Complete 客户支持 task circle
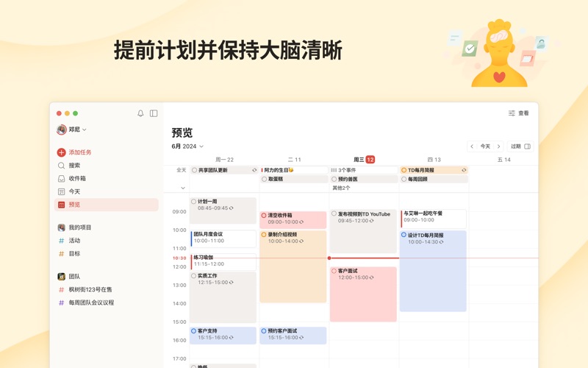This screenshot has width=588, height=368. [x=194, y=331]
